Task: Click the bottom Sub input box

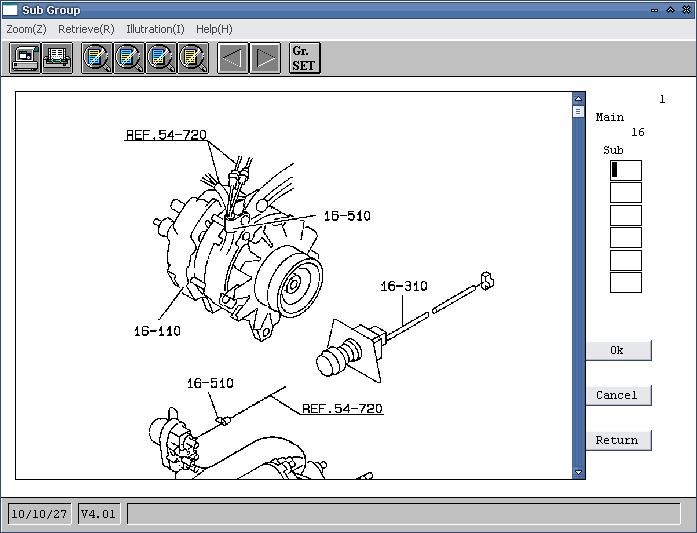Action: point(625,282)
